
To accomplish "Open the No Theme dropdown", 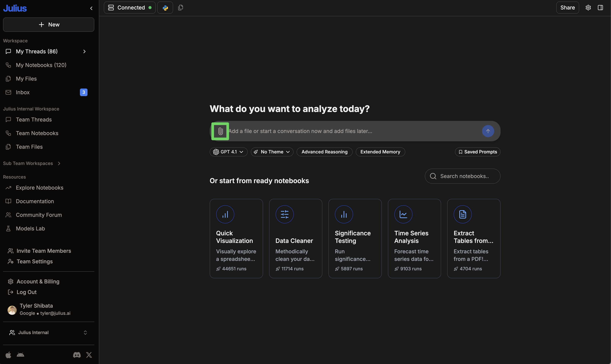I will (272, 152).
